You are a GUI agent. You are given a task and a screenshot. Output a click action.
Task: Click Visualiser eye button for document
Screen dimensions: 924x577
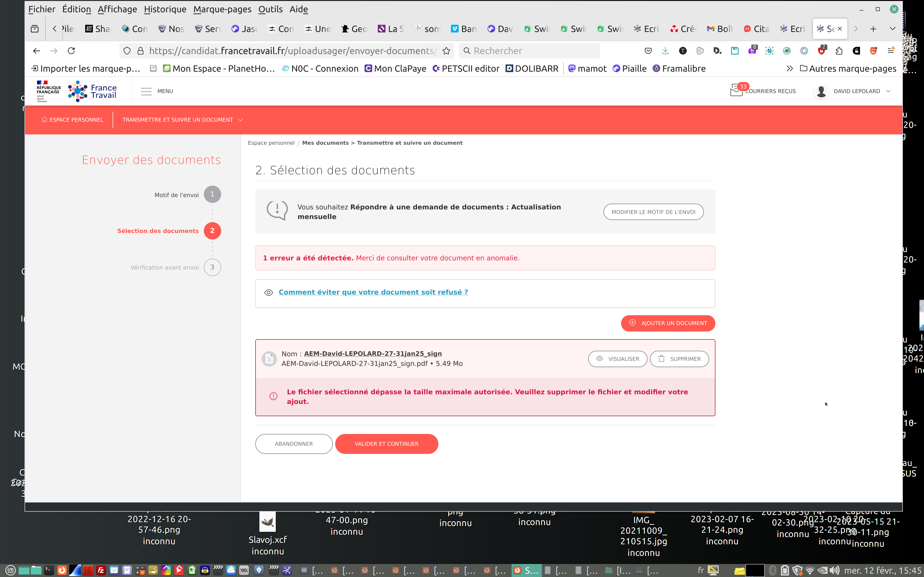tap(617, 359)
